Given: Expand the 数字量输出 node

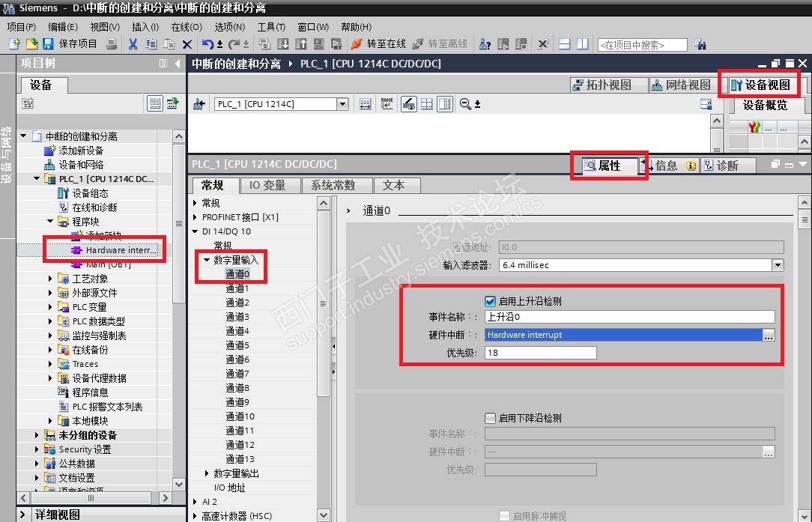Looking at the screenshot, I should coord(207,473).
